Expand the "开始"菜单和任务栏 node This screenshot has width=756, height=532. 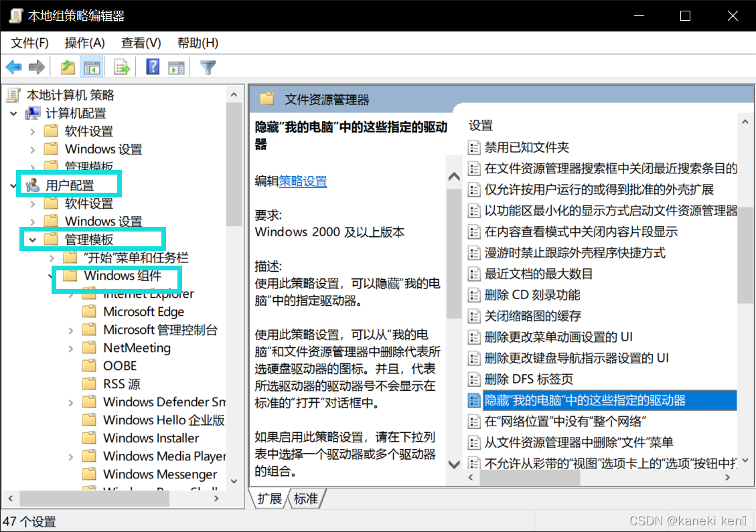[x=52, y=258]
